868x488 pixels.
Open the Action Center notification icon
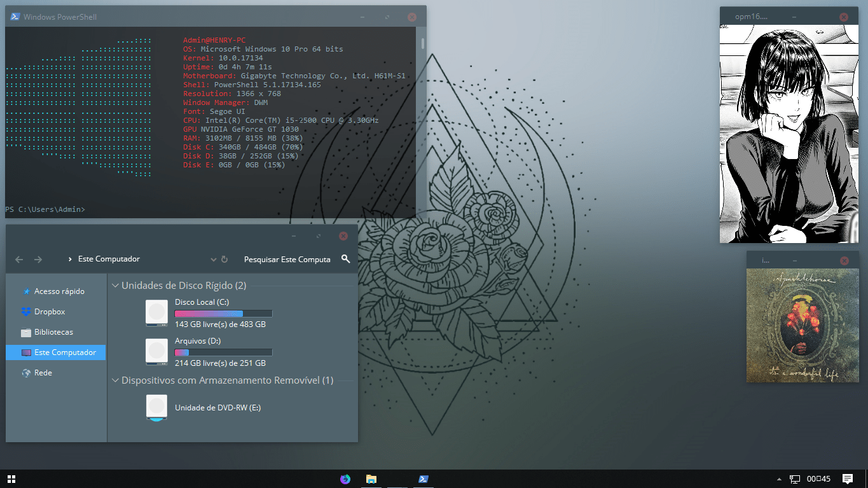pyautogui.click(x=848, y=478)
